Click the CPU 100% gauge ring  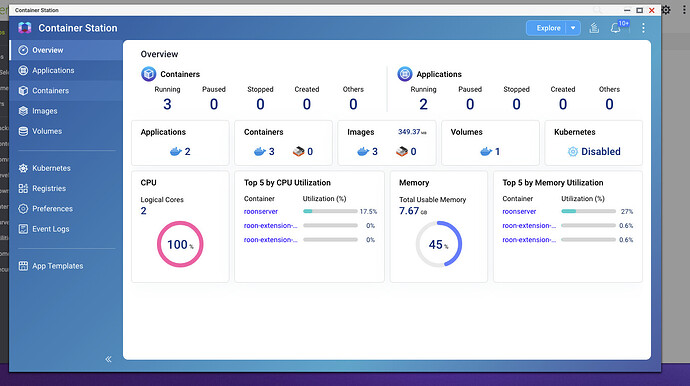pos(180,244)
